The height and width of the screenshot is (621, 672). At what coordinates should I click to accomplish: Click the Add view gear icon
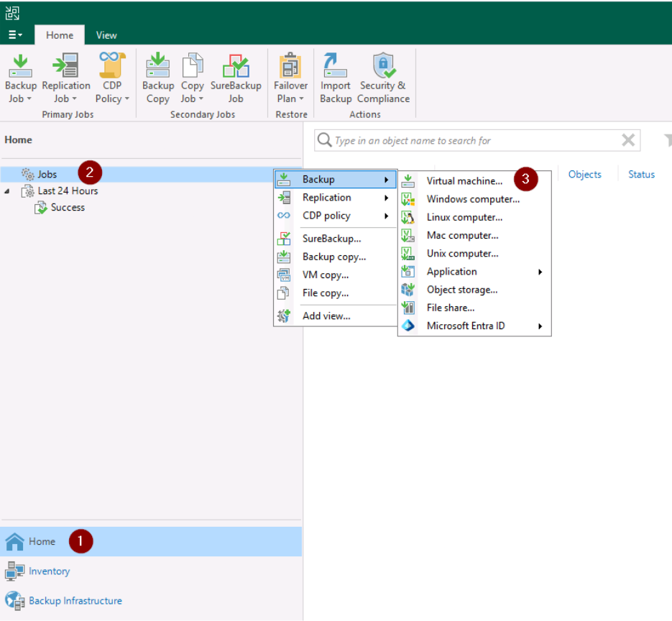[284, 316]
